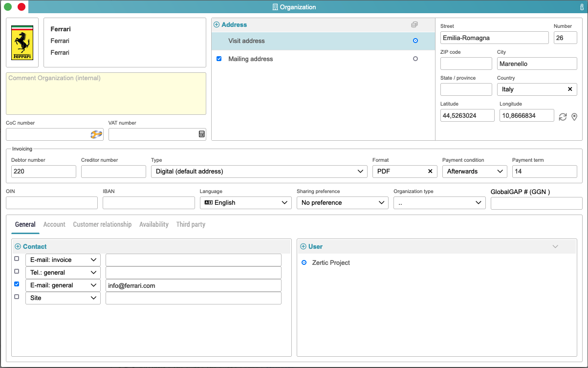Open the Customer relationship tab
Screen dimensions: 588x368
coord(102,224)
